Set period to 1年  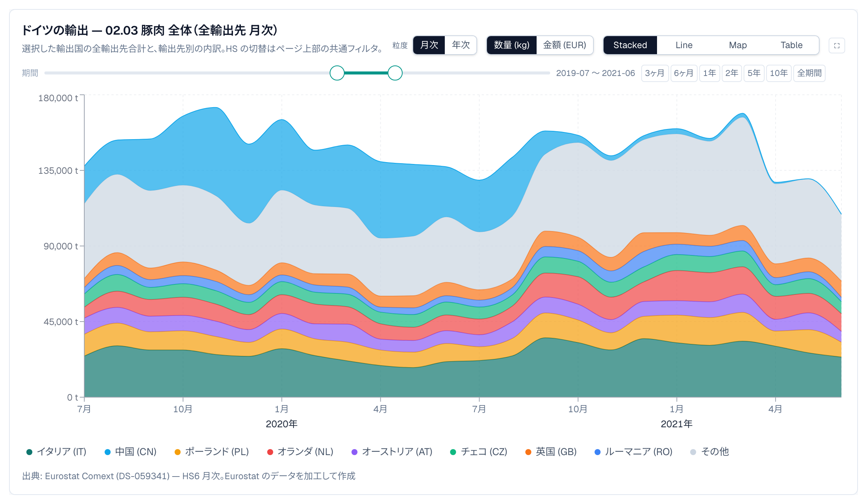[710, 73]
